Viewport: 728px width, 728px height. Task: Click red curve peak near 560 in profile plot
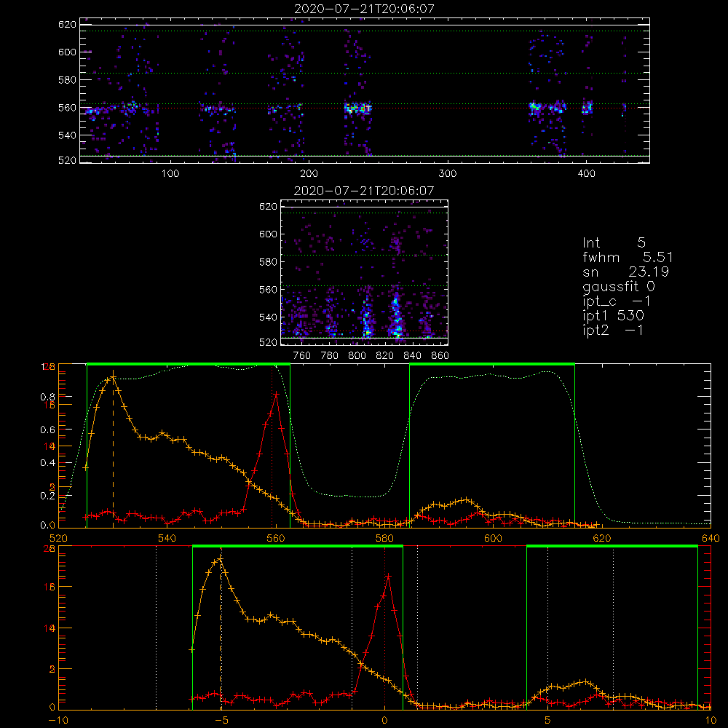[x=276, y=394]
